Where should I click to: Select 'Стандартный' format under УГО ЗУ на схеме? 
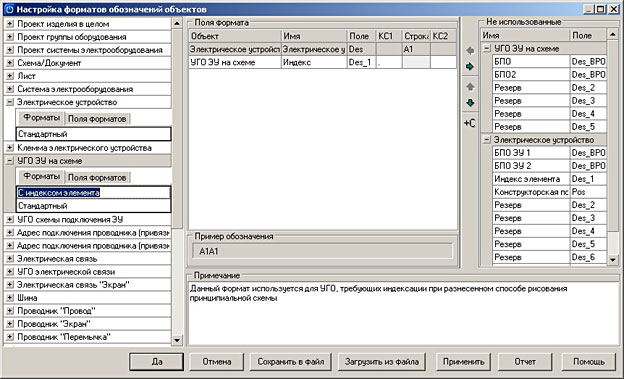pos(94,206)
